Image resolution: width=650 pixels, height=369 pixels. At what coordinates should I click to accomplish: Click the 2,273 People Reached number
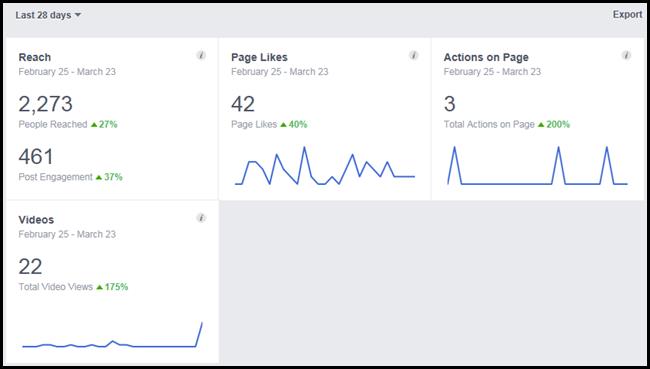point(46,104)
